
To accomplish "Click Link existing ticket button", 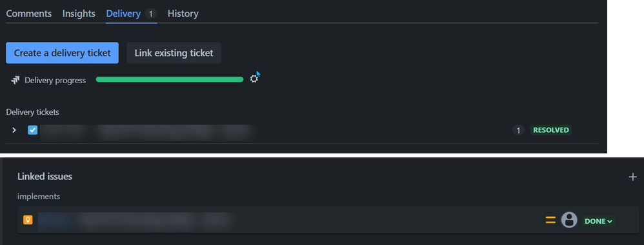I will (174, 53).
